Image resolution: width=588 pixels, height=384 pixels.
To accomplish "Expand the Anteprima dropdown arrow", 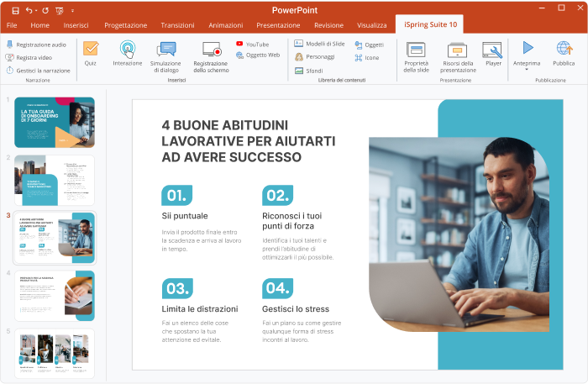I will click(527, 70).
